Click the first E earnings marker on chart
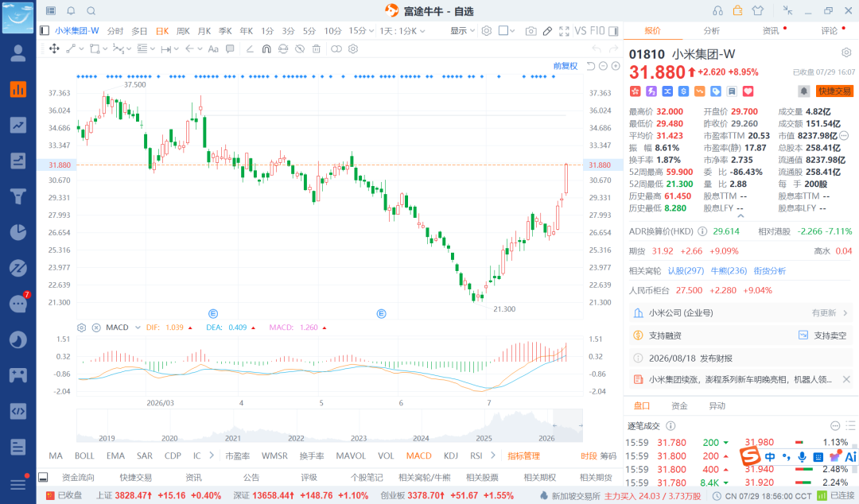 (x=213, y=313)
